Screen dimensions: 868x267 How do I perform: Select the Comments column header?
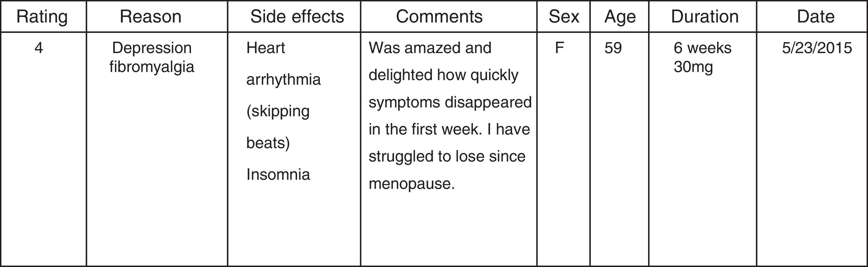coord(439,17)
